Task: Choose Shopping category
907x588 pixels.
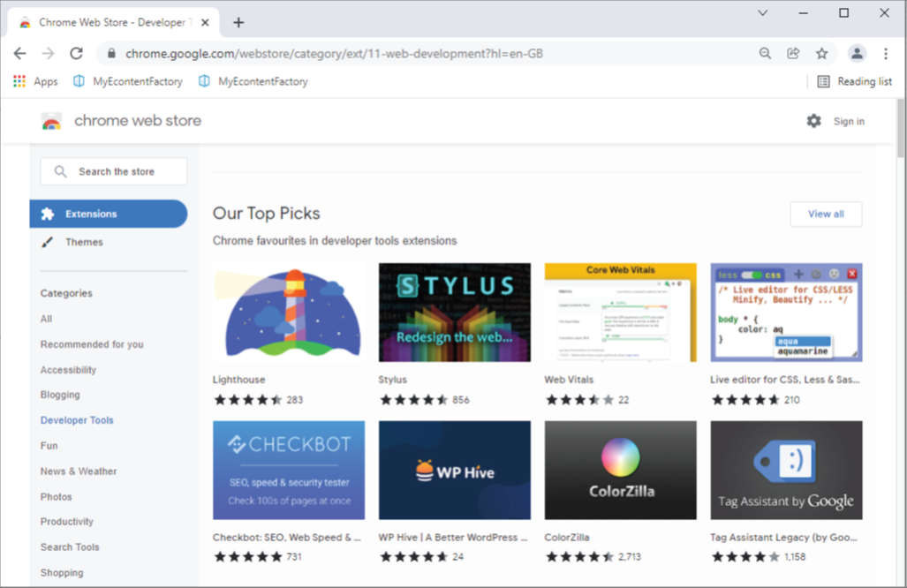Action: click(x=62, y=572)
